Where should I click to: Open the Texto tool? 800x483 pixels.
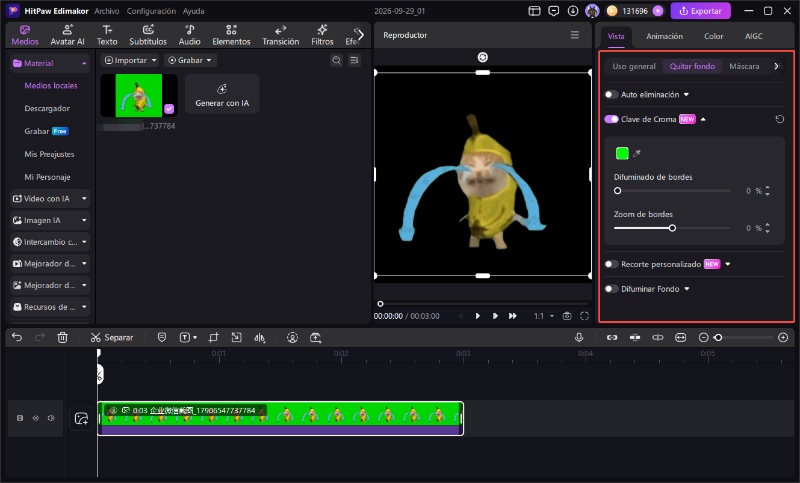click(107, 35)
